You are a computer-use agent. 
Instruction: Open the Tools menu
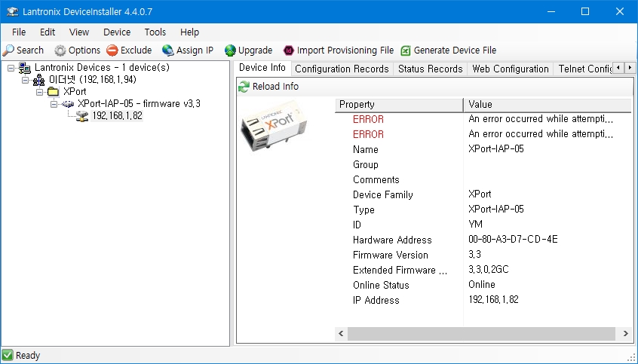tap(155, 32)
